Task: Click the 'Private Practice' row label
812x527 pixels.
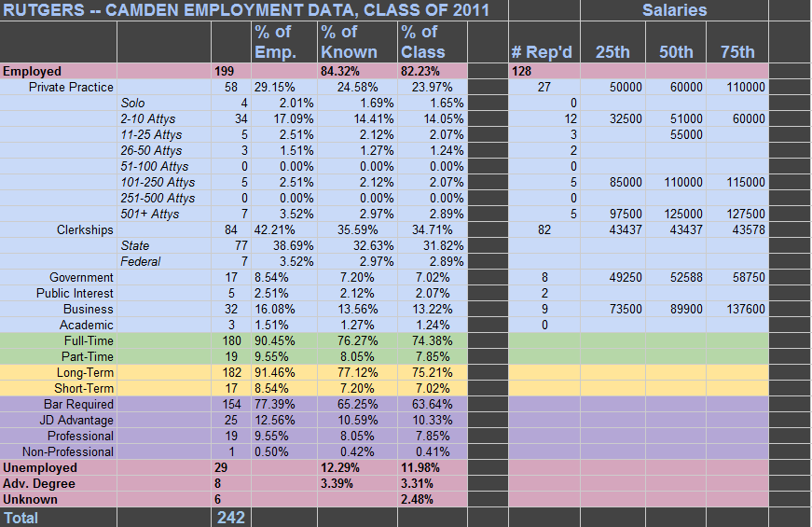Action: (71, 87)
